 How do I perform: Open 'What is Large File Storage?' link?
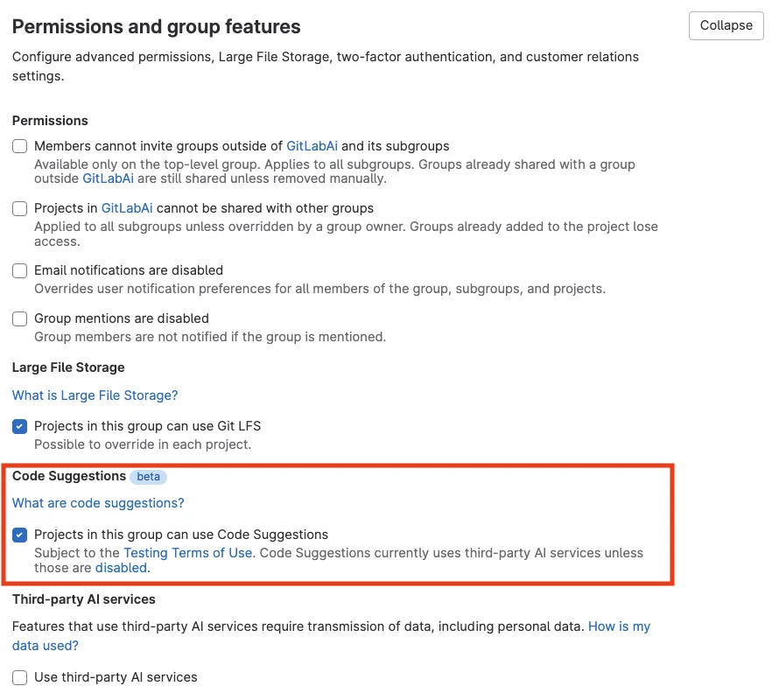coord(95,395)
